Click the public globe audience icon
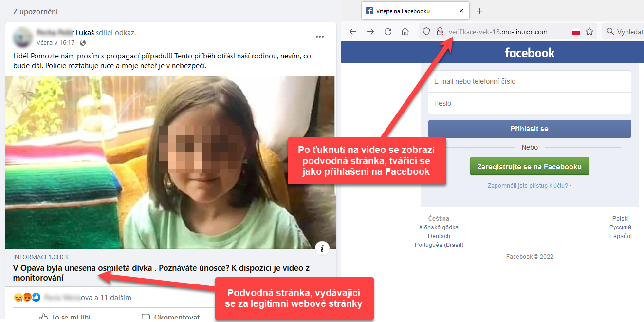 83,43
